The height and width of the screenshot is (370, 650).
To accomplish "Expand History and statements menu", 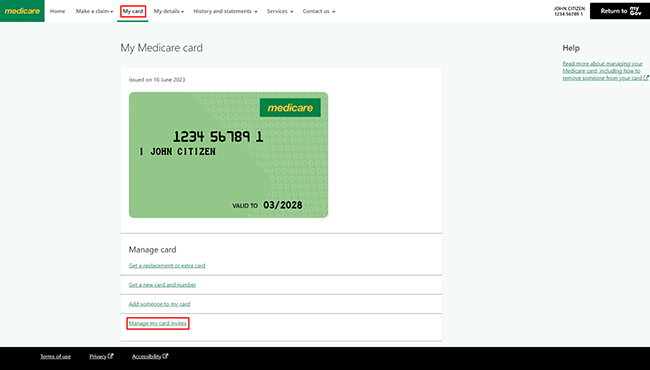I will (225, 11).
